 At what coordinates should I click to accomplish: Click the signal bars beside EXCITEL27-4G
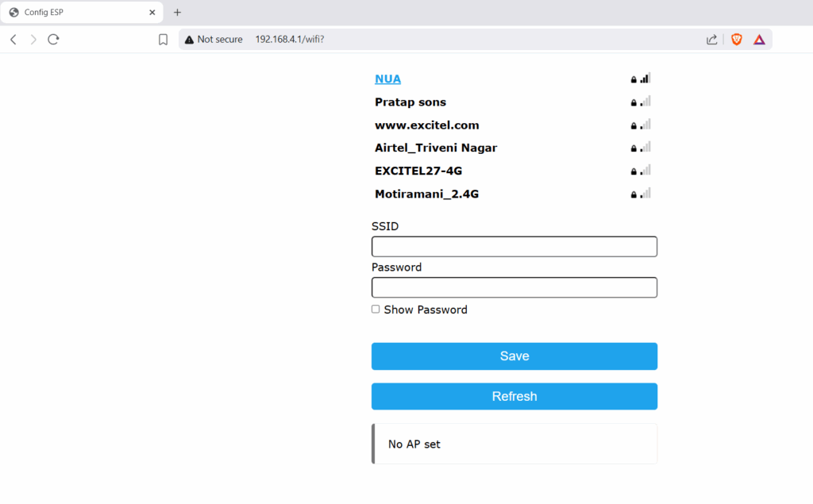[645, 170]
